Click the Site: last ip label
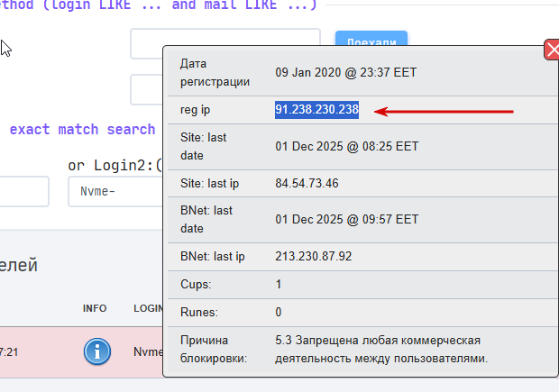The height and width of the screenshot is (392, 559). (209, 184)
